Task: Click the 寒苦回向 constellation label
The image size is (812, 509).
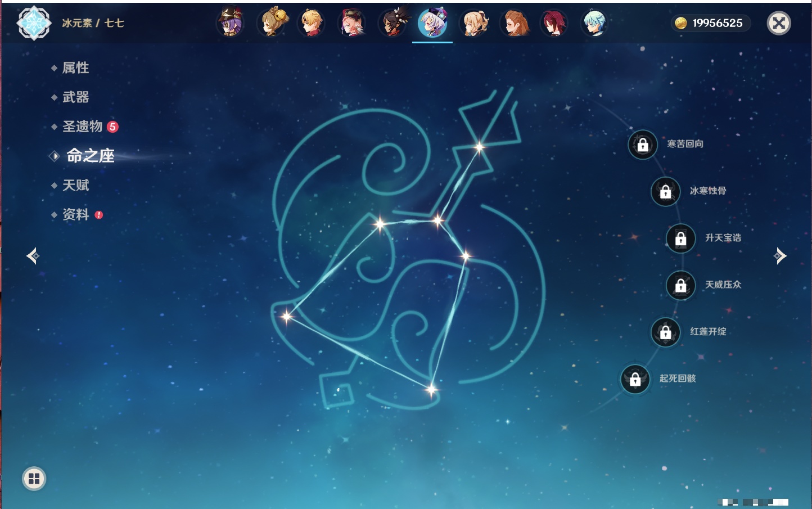Action: (685, 144)
